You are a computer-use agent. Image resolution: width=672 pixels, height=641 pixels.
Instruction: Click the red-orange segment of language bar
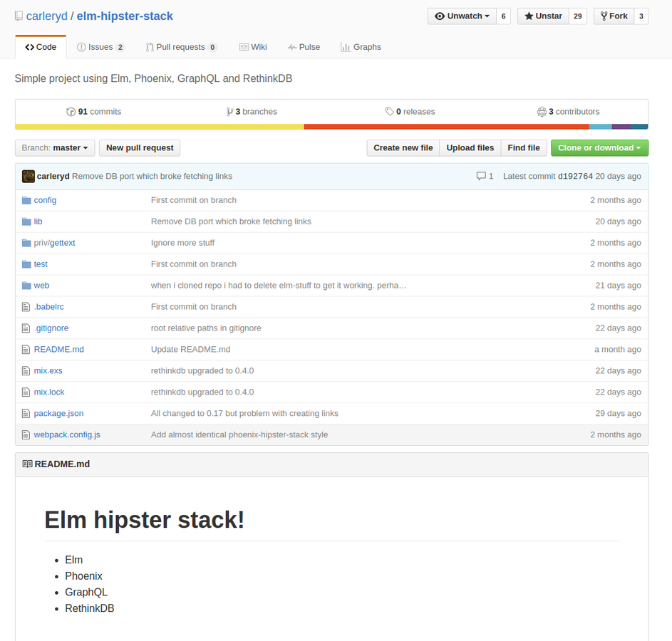(447, 127)
